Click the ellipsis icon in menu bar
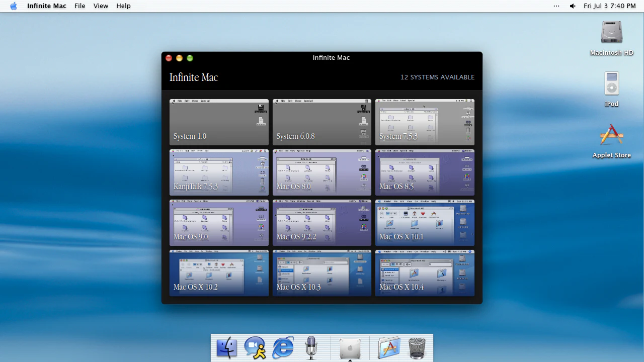The height and width of the screenshot is (362, 644). coord(556,6)
